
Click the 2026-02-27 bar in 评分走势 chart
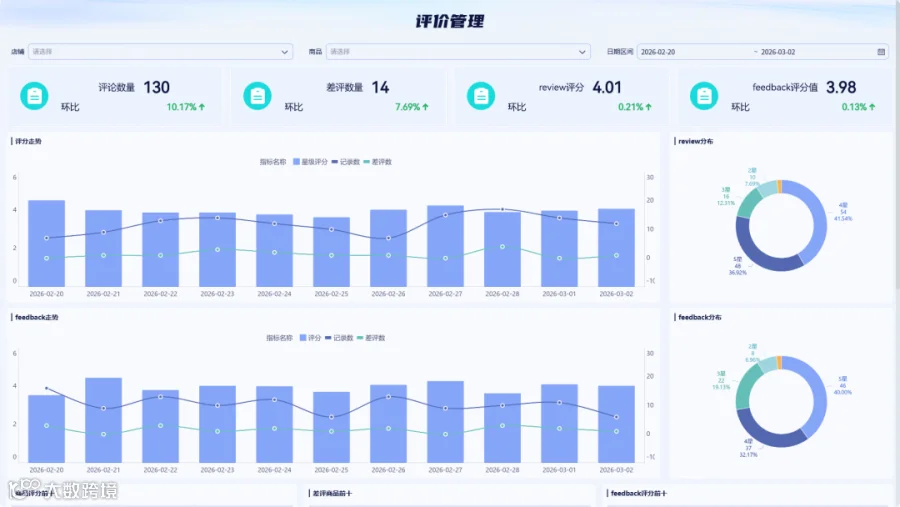pos(445,246)
